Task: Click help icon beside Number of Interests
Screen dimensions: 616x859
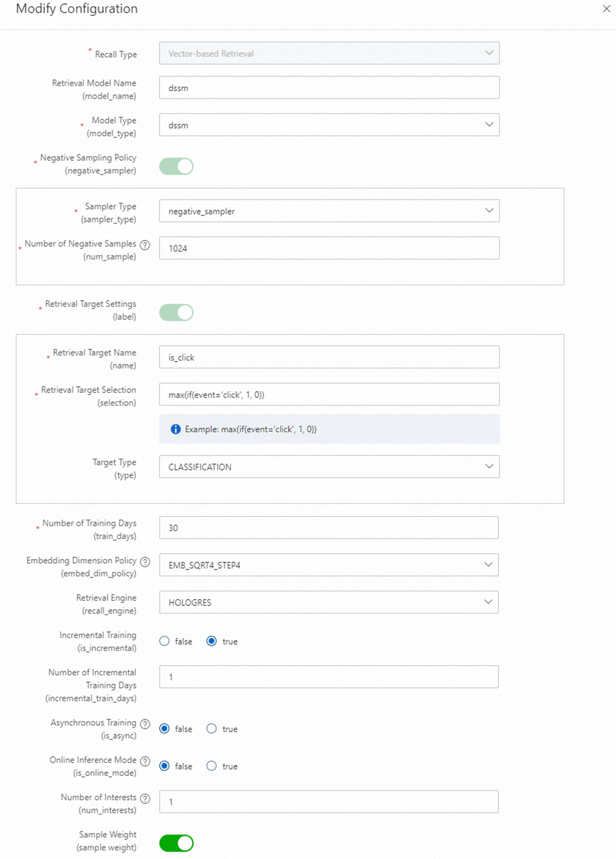Action: [x=145, y=798]
